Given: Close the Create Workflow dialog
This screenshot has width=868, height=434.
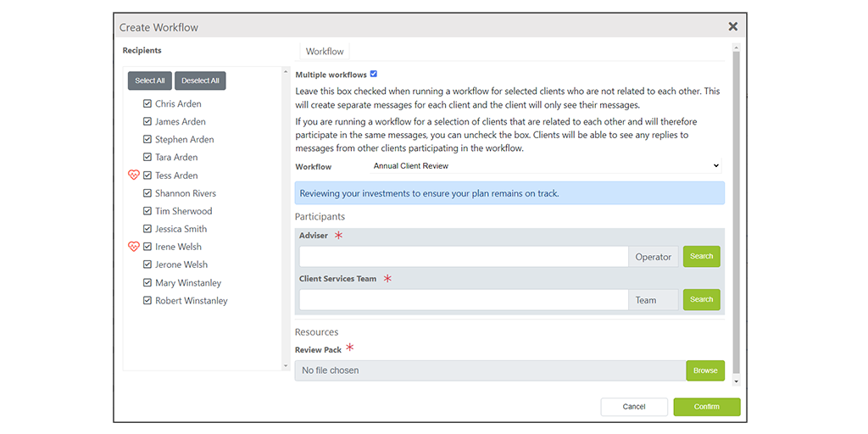Looking at the screenshot, I should [x=733, y=26].
